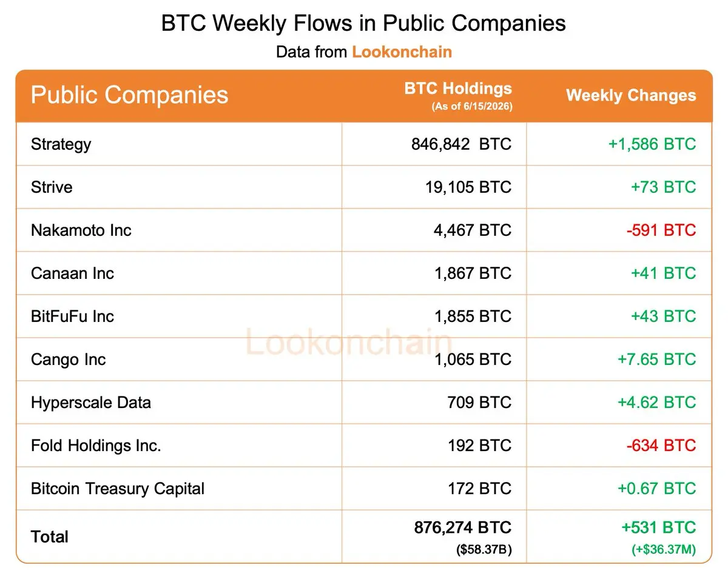This screenshot has height=582, width=728.
Task: Click Fold Holdings' -634 BTC change
Action: [661, 445]
